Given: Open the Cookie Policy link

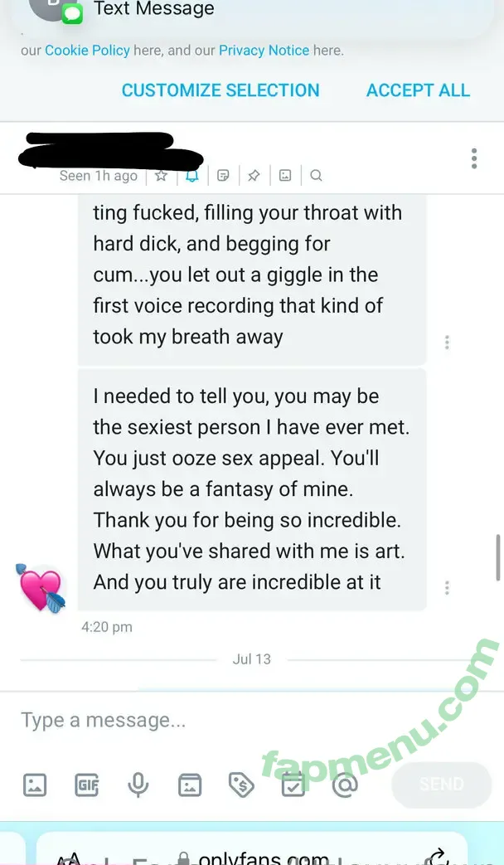Looking at the screenshot, I should pos(87,51).
